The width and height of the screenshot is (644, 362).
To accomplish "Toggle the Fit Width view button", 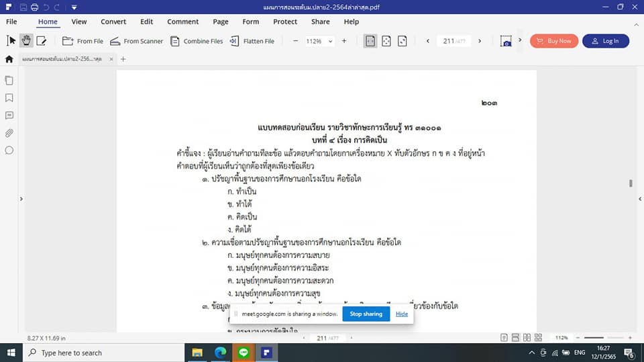I will pyautogui.click(x=370, y=41).
